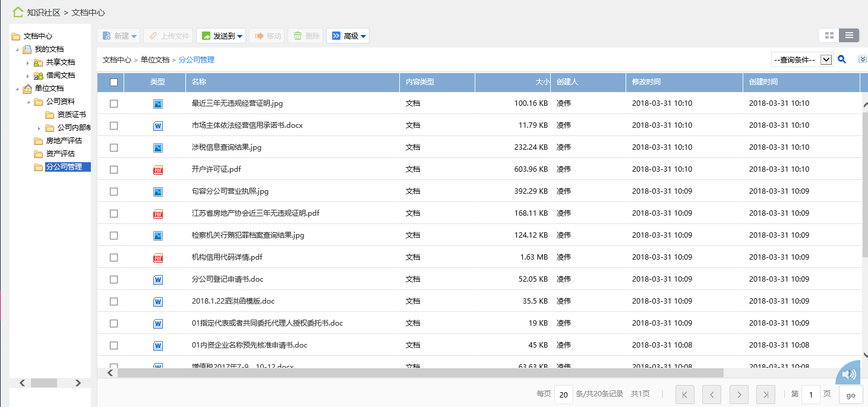Open the 查询条件 dropdown
Screen dimensions: 868x407
[x=802, y=59]
